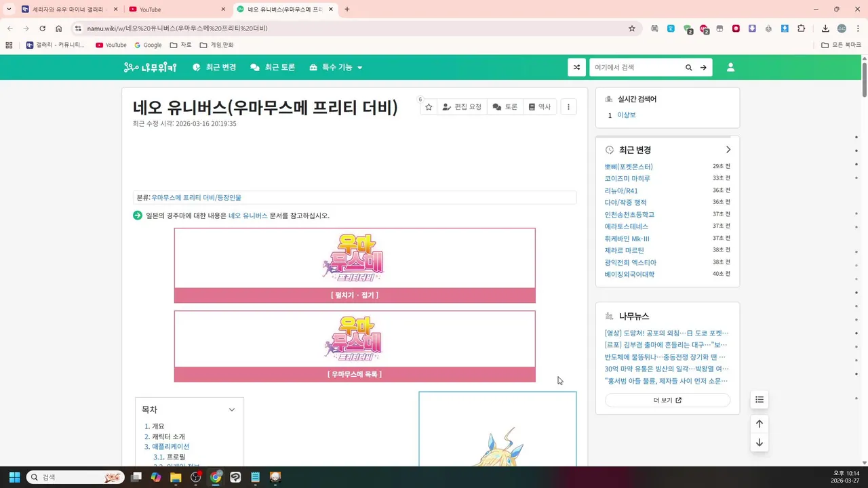Jump to section 3. 애플리케이션
This screenshot has height=488, width=868.
coord(167,447)
